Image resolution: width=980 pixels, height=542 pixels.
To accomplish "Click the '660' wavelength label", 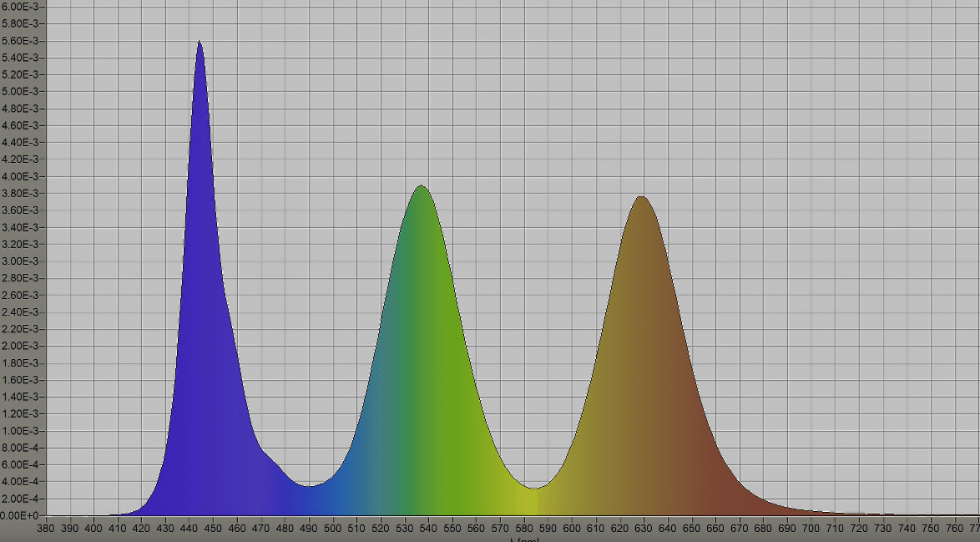I will click(715, 529).
